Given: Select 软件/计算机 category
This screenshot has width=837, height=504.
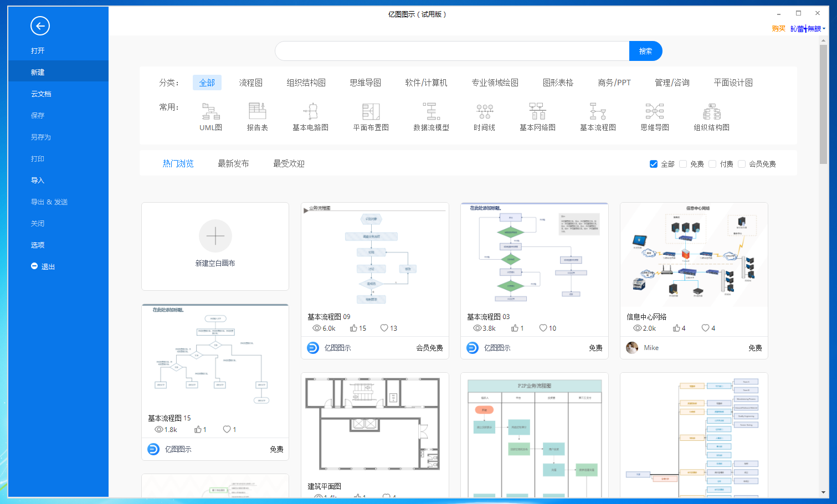Looking at the screenshot, I should click(x=426, y=83).
